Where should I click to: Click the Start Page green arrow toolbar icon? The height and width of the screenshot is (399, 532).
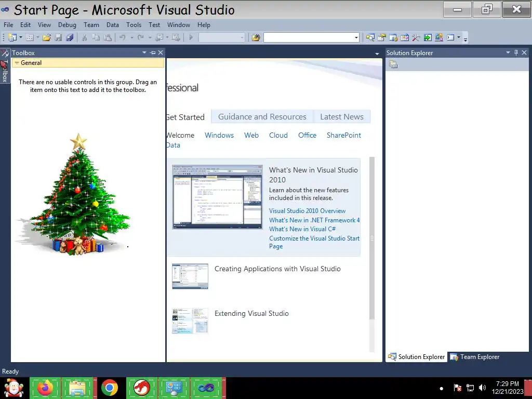(x=428, y=37)
